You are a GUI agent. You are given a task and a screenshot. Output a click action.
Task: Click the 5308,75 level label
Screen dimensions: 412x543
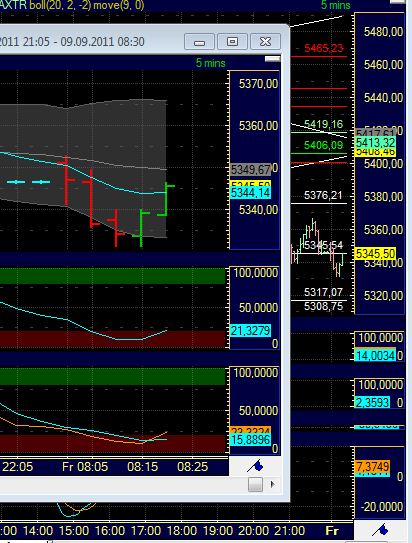point(323,306)
